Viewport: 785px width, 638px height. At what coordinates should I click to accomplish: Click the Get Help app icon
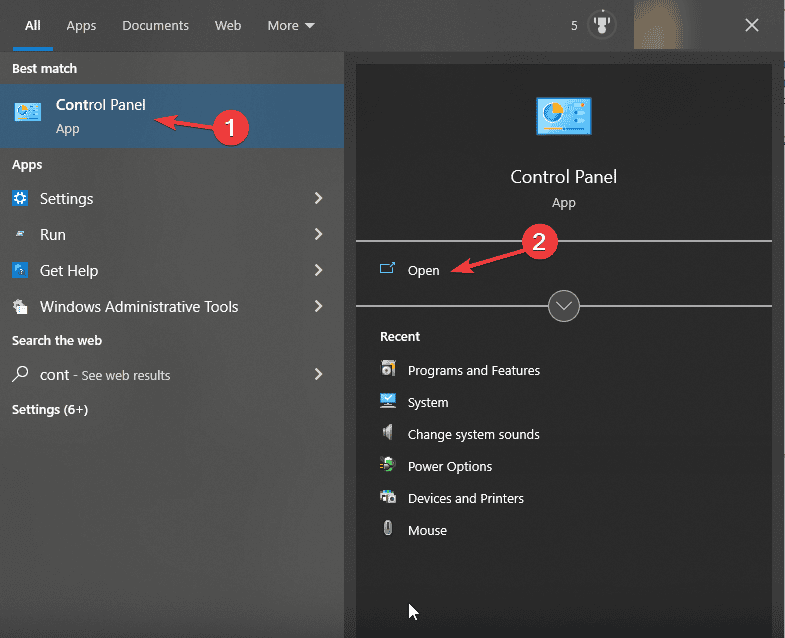click(20, 270)
